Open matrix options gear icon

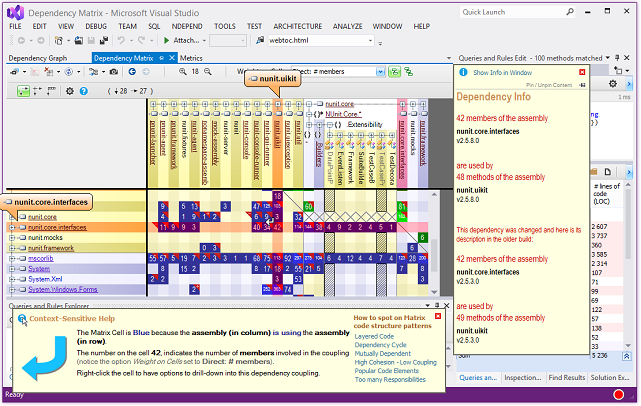coord(70,91)
